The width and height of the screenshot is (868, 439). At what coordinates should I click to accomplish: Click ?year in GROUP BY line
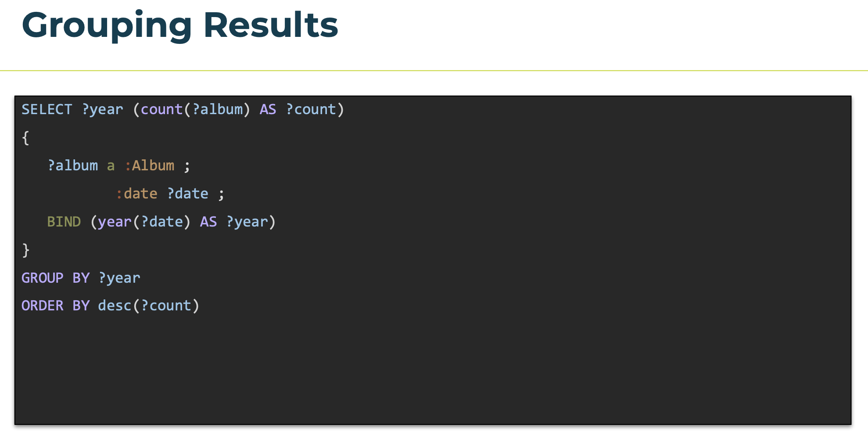[119, 278]
